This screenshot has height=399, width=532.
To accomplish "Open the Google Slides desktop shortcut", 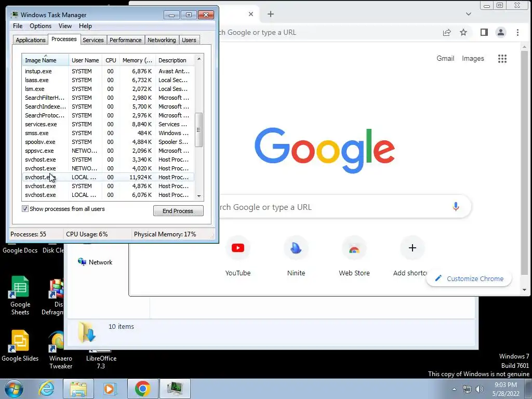I will (20, 345).
